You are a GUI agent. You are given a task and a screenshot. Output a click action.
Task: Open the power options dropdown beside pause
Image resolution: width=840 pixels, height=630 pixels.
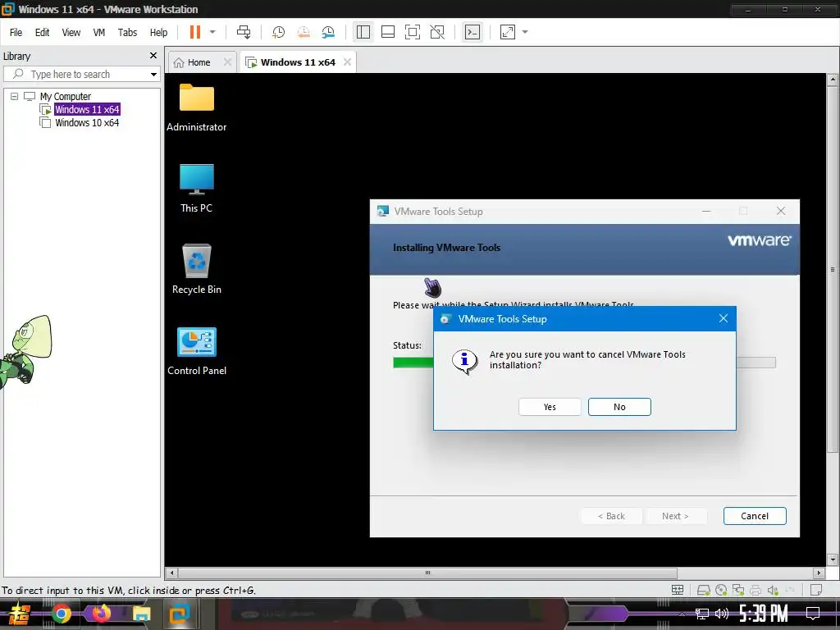click(x=212, y=32)
